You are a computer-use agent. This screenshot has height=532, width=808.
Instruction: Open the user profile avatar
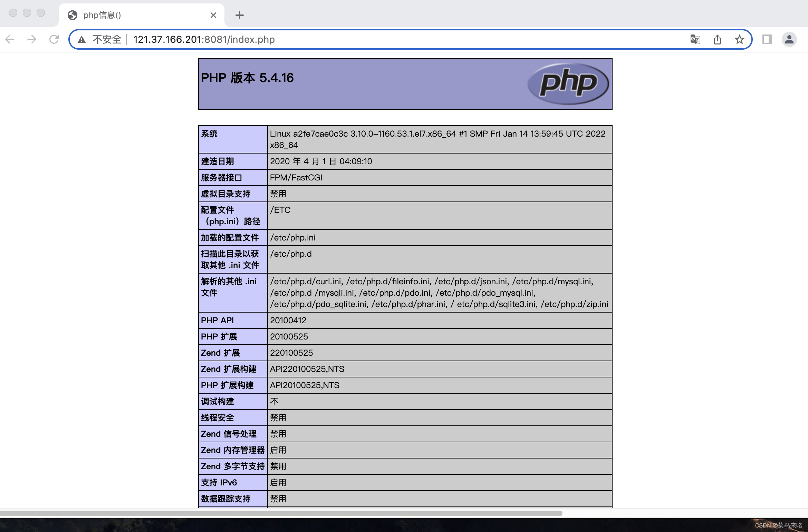[x=789, y=39]
